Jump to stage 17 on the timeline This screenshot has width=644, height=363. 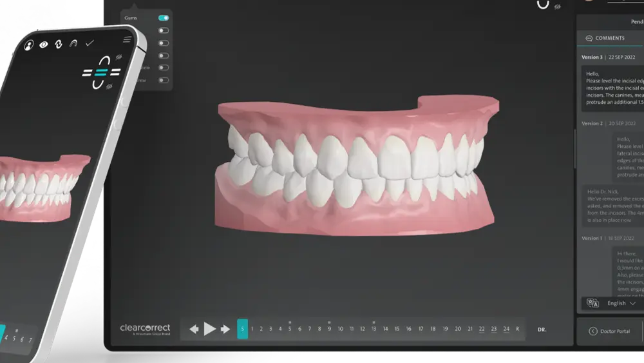coord(421,329)
